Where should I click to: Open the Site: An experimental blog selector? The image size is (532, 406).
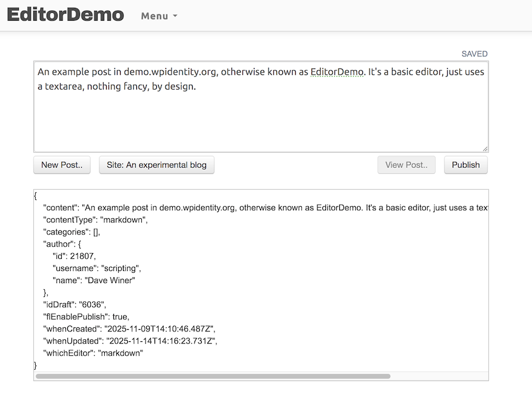point(156,165)
